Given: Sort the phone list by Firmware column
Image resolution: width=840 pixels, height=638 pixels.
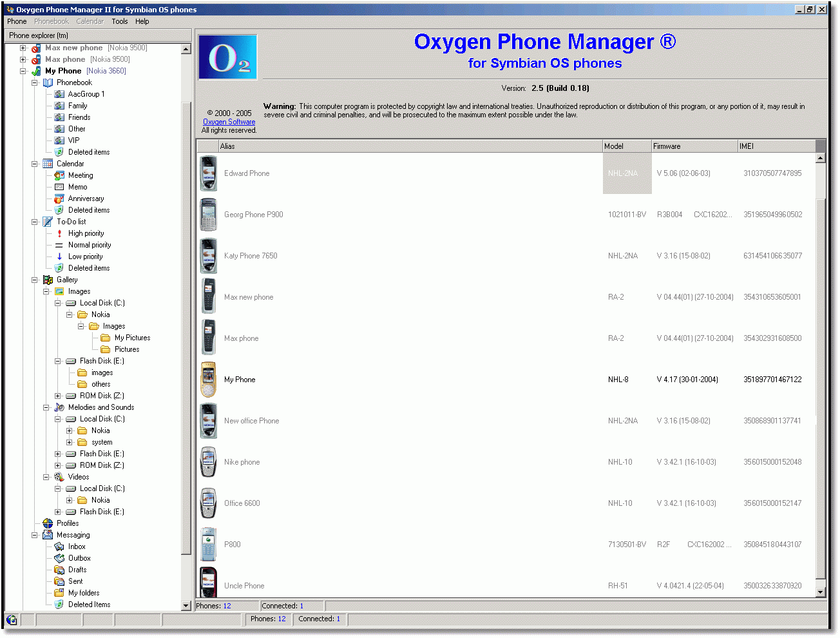Looking at the screenshot, I should coord(694,146).
